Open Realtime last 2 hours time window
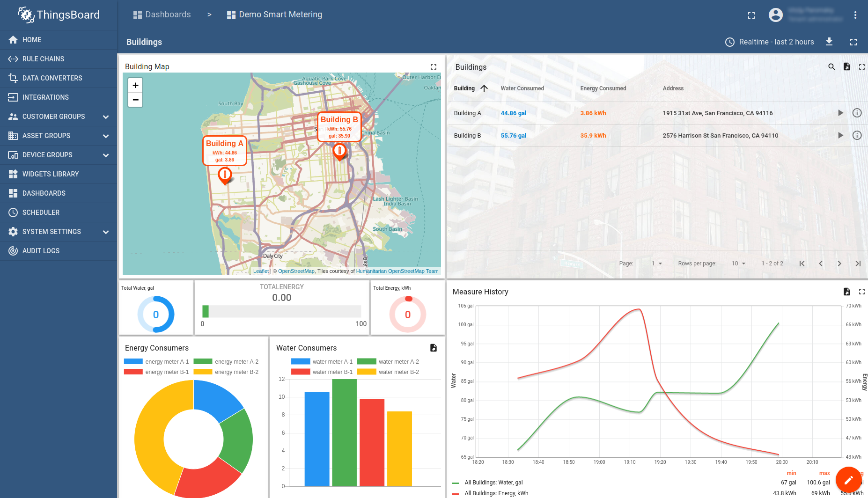Screen dimensions: 868x498 point(770,42)
